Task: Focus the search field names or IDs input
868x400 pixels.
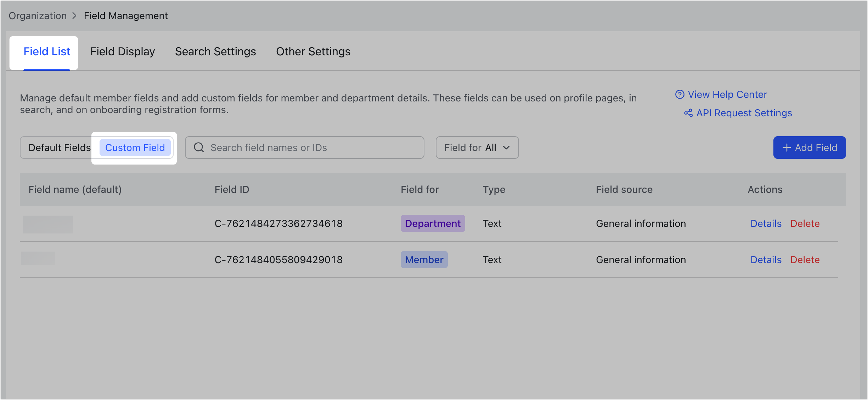Action: (305, 148)
